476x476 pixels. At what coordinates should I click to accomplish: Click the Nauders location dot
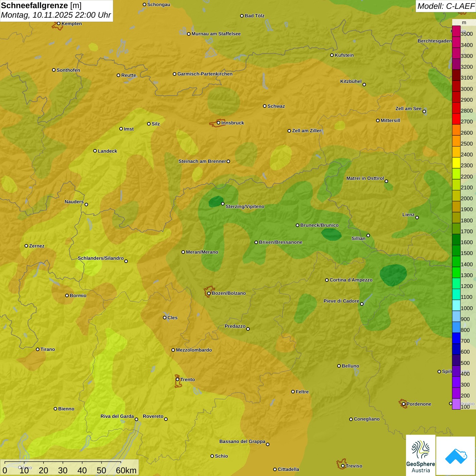[x=86, y=204]
